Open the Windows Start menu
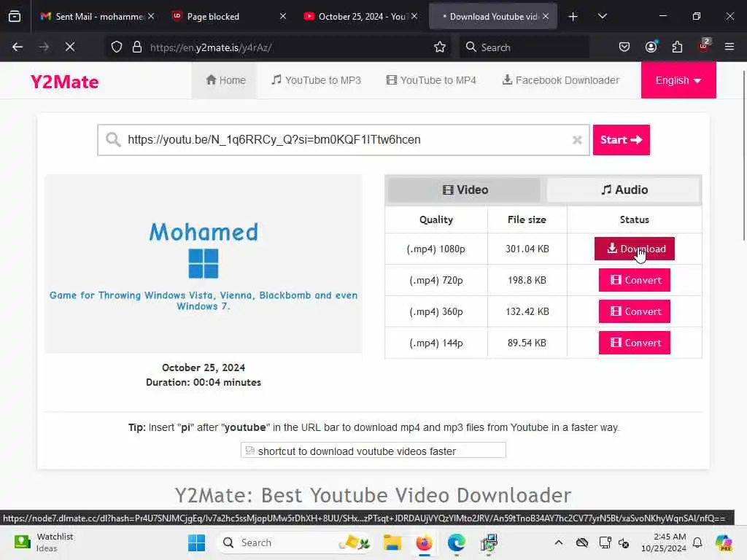 (196, 542)
